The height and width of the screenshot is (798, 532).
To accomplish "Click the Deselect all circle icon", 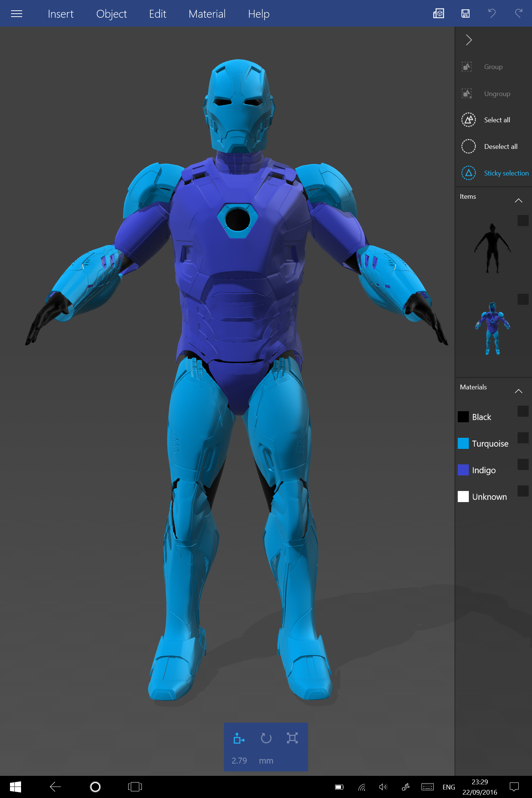I will (468, 146).
